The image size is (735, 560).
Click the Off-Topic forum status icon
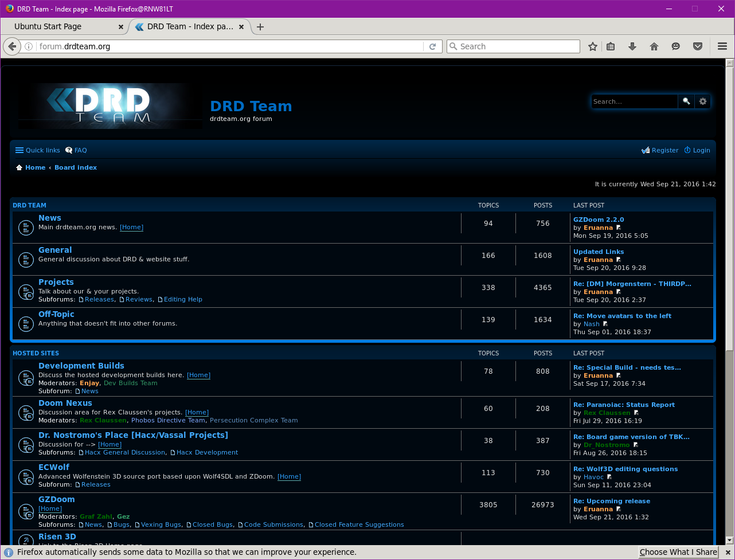click(26, 324)
